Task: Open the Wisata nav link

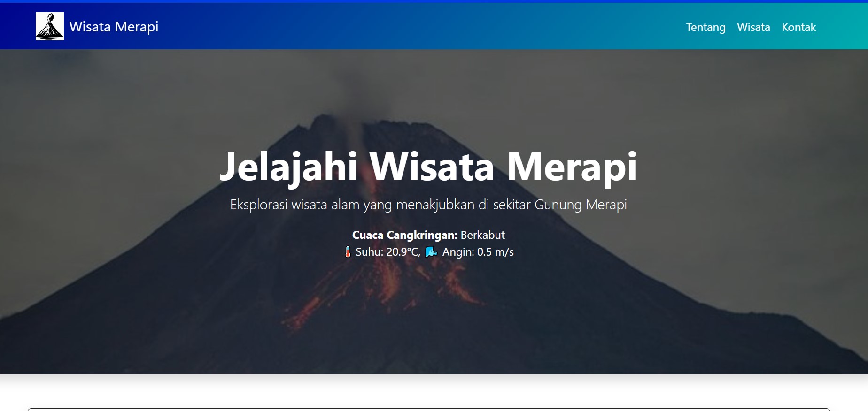Action: click(x=753, y=27)
